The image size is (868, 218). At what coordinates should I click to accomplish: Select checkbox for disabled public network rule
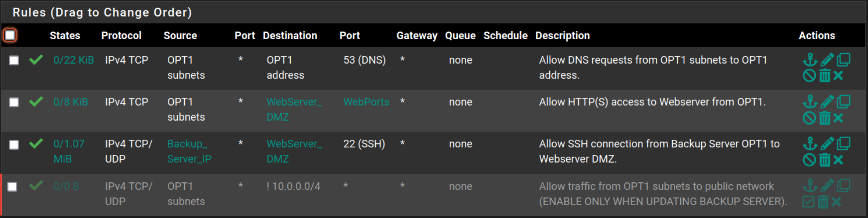12,187
